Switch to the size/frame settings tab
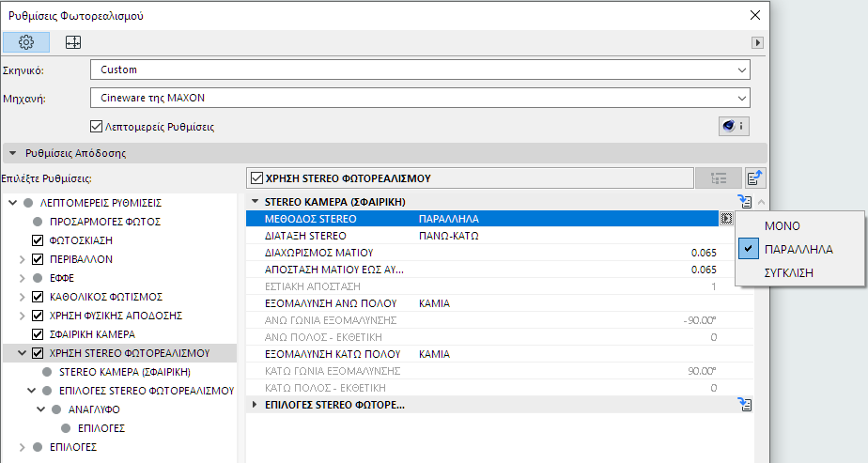This screenshot has height=463, width=868. tap(73, 42)
